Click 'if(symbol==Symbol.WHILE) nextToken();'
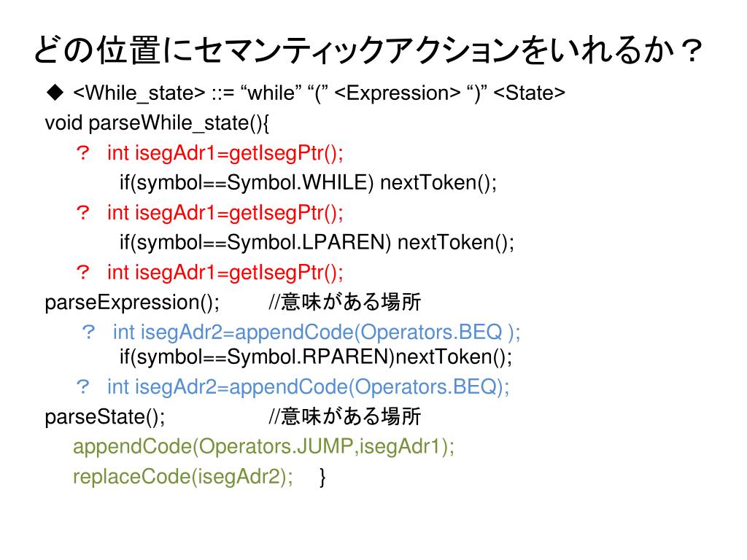The image size is (747, 560). (x=309, y=183)
